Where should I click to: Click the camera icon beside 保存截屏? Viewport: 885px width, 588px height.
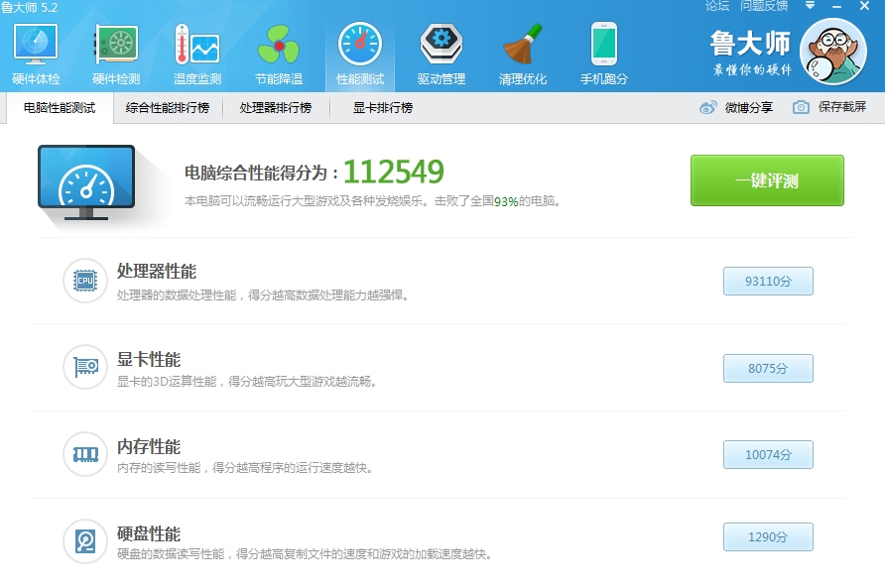(801, 107)
